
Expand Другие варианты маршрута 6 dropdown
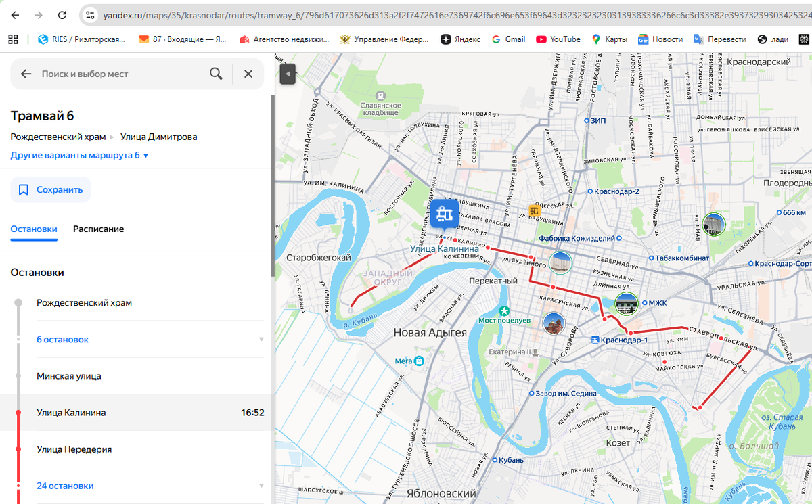tap(79, 155)
